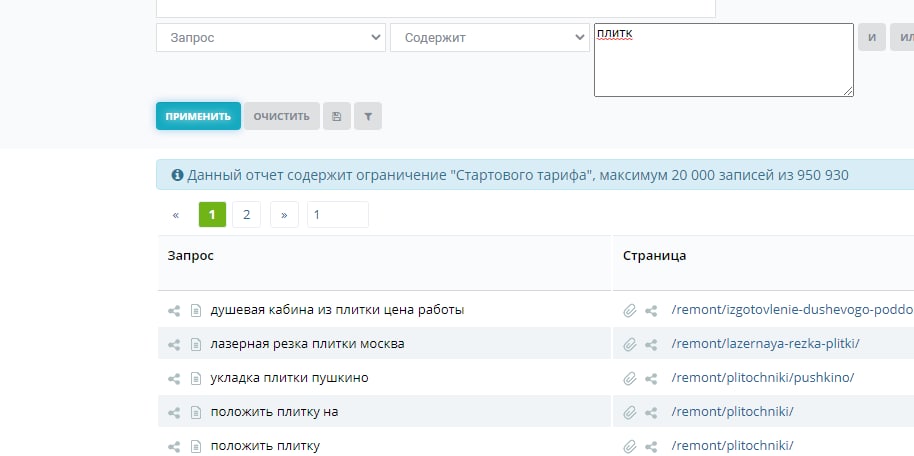Click paperclip icon beside /remont/izgotovlenie-dushevogo-poddo page

[629, 311]
